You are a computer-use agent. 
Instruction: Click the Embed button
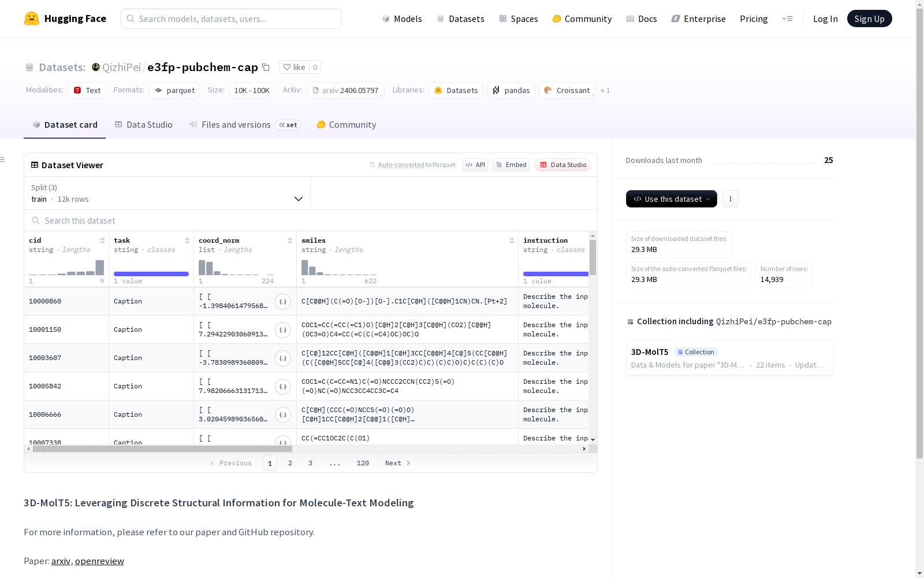click(511, 165)
